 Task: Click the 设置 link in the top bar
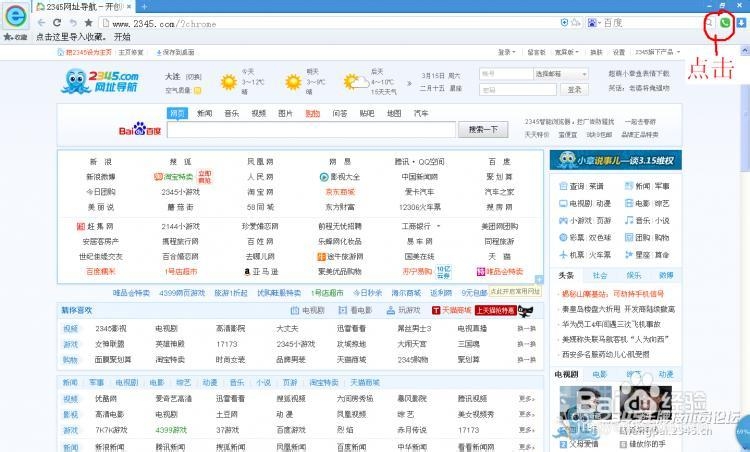pos(618,52)
